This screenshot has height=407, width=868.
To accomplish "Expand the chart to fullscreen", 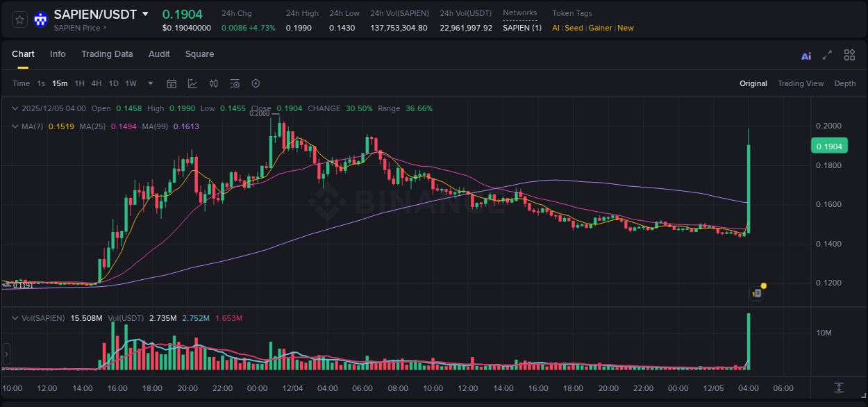I will (x=827, y=54).
